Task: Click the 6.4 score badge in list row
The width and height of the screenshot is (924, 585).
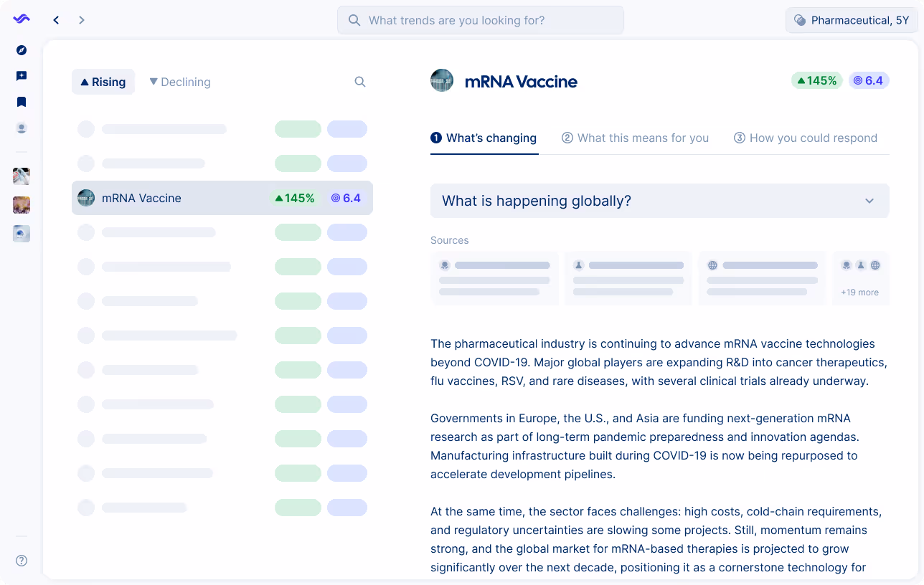Action: 346,198
